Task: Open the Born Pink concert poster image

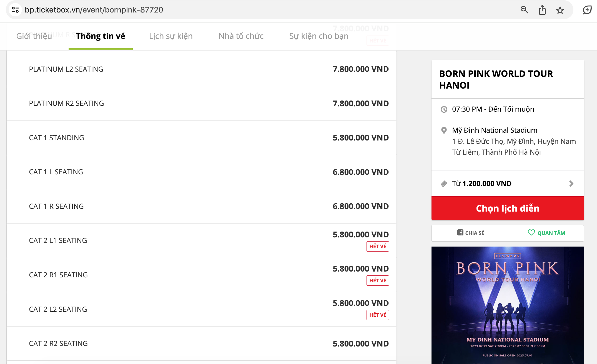Action: click(508, 305)
